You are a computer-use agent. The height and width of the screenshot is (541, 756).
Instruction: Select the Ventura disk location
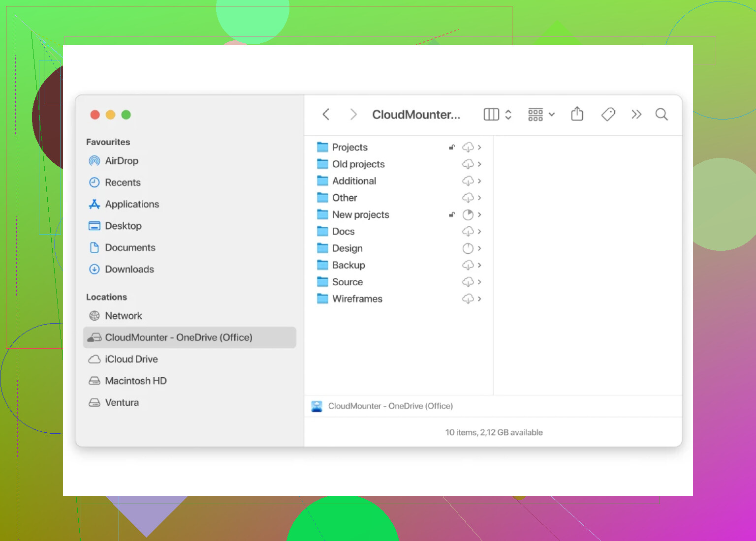tap(189, 402)
